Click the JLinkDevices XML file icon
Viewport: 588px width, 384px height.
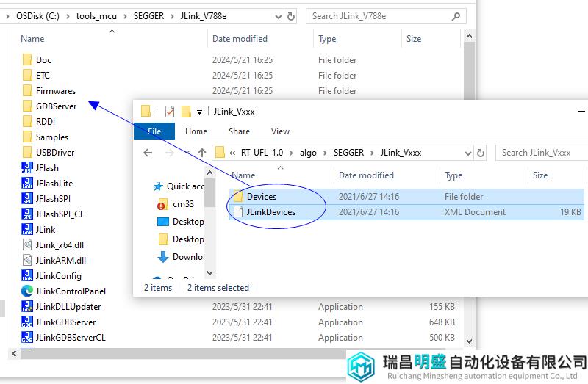[x=238, y=211]
